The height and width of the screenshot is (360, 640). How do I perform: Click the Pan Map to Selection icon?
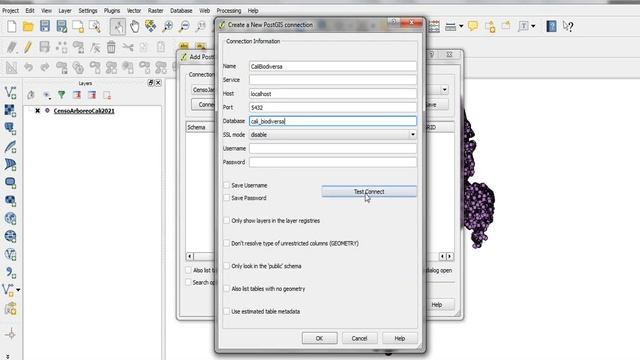[151, 27]
